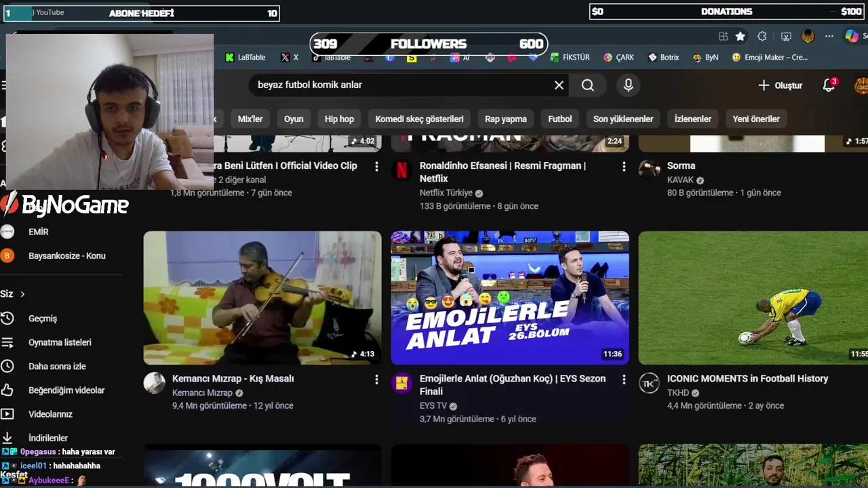Click the Oluştur create button

point(780,85)
